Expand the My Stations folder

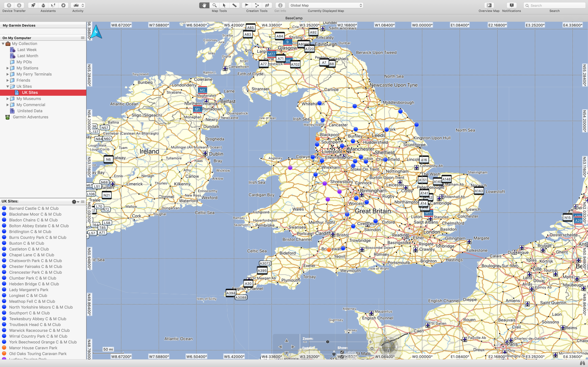(8, 68)
